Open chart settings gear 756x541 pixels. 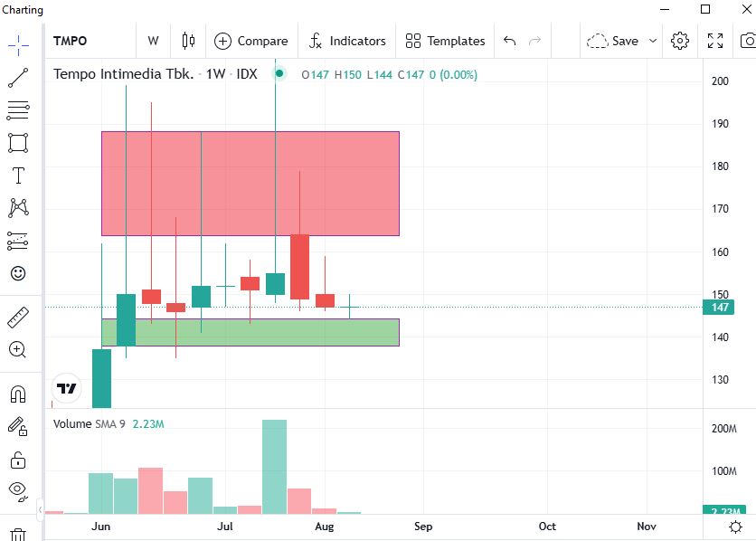[680, 41]
